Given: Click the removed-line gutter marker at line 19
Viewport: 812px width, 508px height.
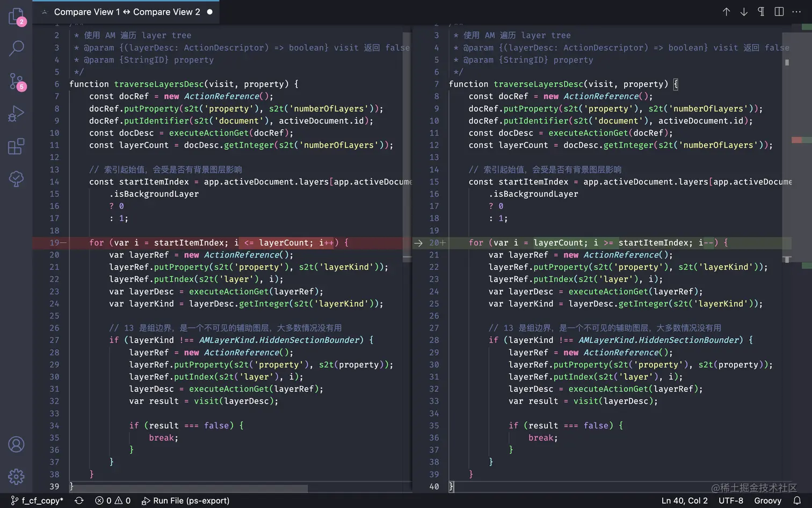Looking at the screenshot, I should point(63,243).
